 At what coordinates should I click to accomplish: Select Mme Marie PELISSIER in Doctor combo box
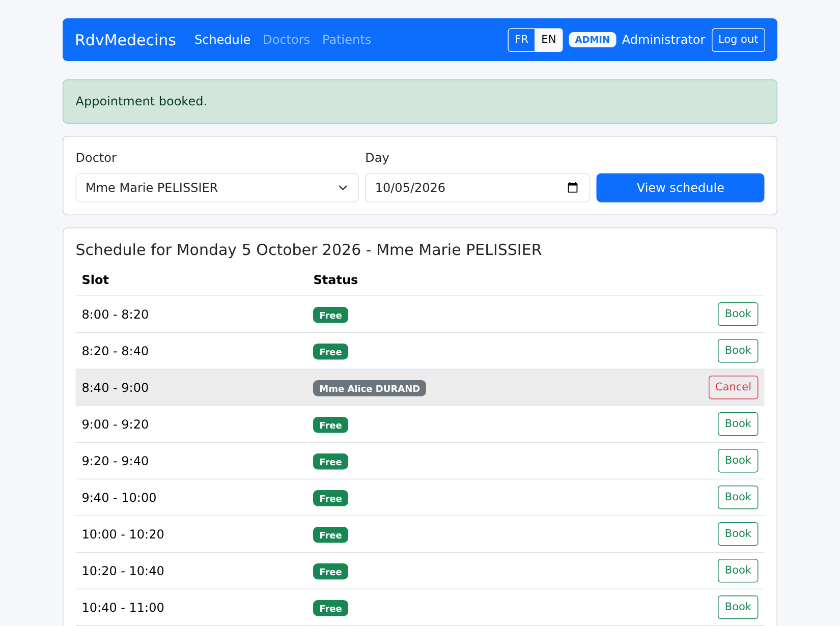pos(217,188)
